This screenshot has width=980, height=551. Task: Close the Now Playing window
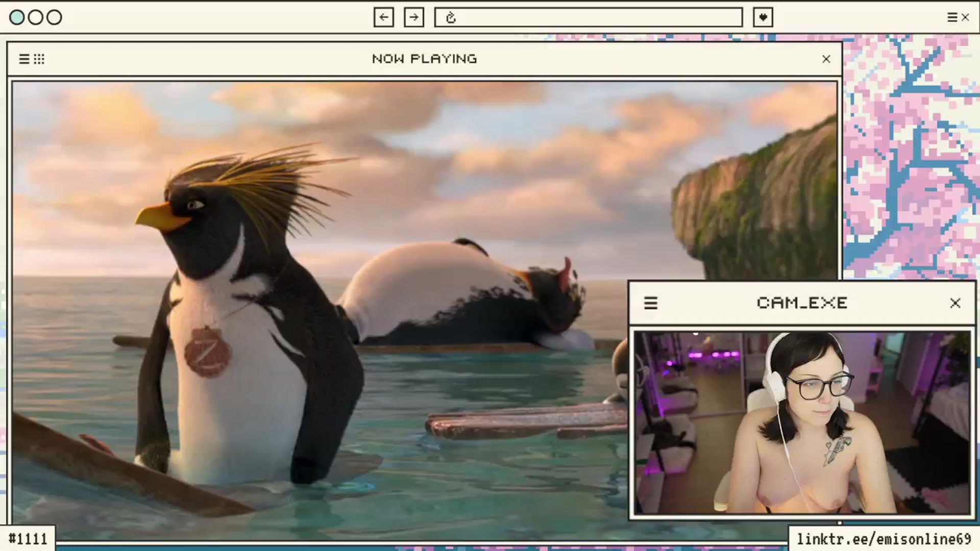[x=826, y=59]
